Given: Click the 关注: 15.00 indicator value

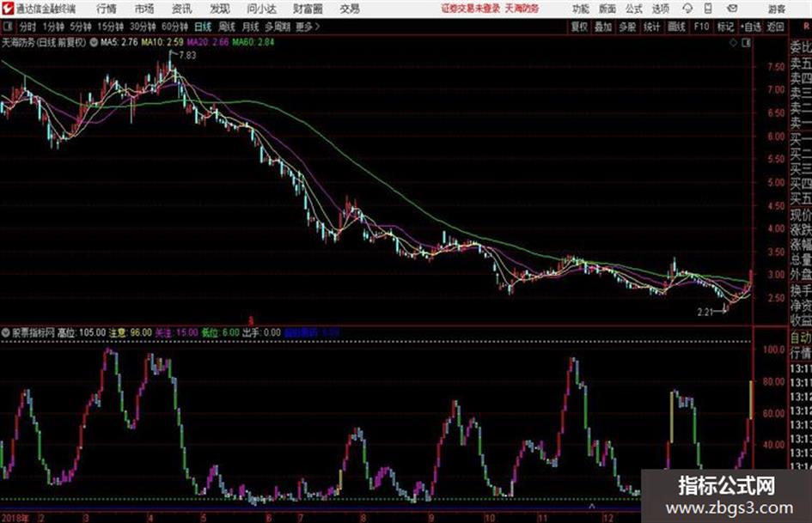Looking at the screenshot, I should [x=177, y=332].
